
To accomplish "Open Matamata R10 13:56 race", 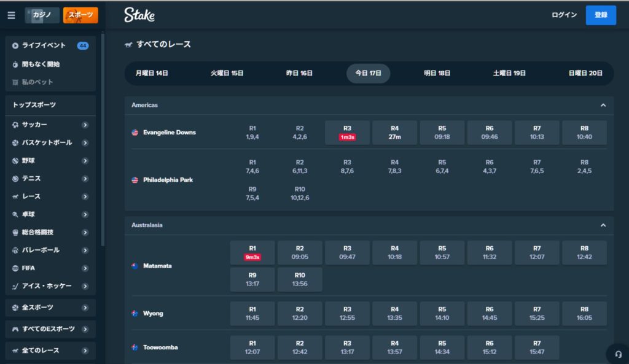I will pyautogui.click(x=300, y=279).
